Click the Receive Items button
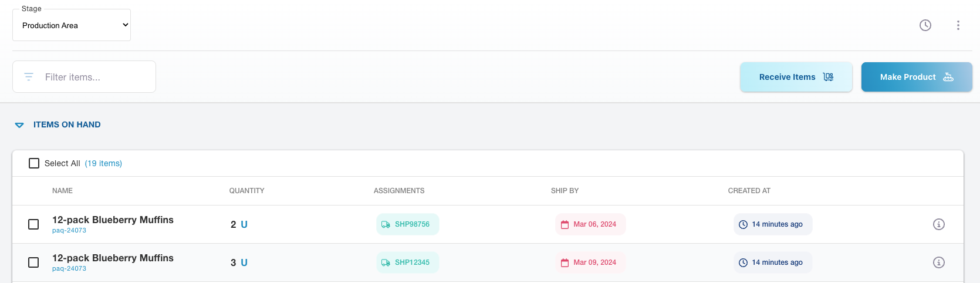The height and width of the screenshot is (283, 980). point(796,77)
